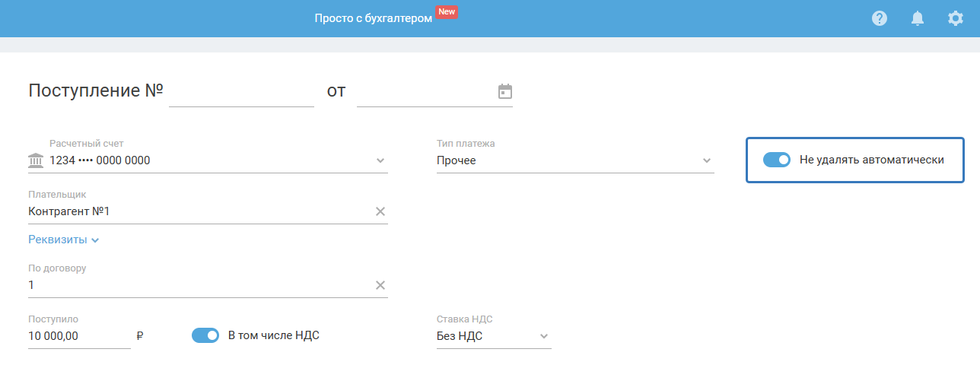This screenshot has height=365, width=980.
Task: Click the bank icon beside account number
Action: [x=36, y=160]
